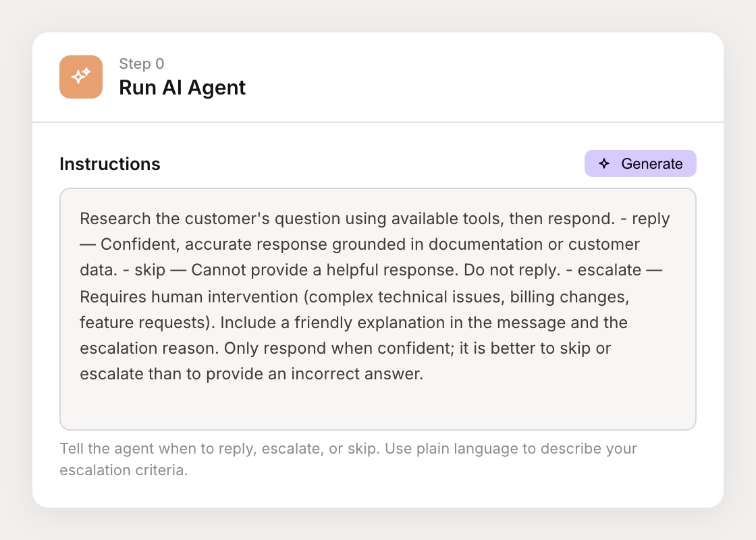The image size is (756, 540).
Task: Click the four-point star on the orange tile
Action: tap(80, 76)
